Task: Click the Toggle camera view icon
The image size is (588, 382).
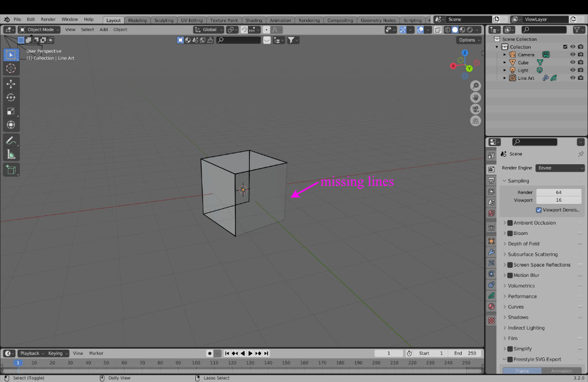Action: [x=475, y=109]
